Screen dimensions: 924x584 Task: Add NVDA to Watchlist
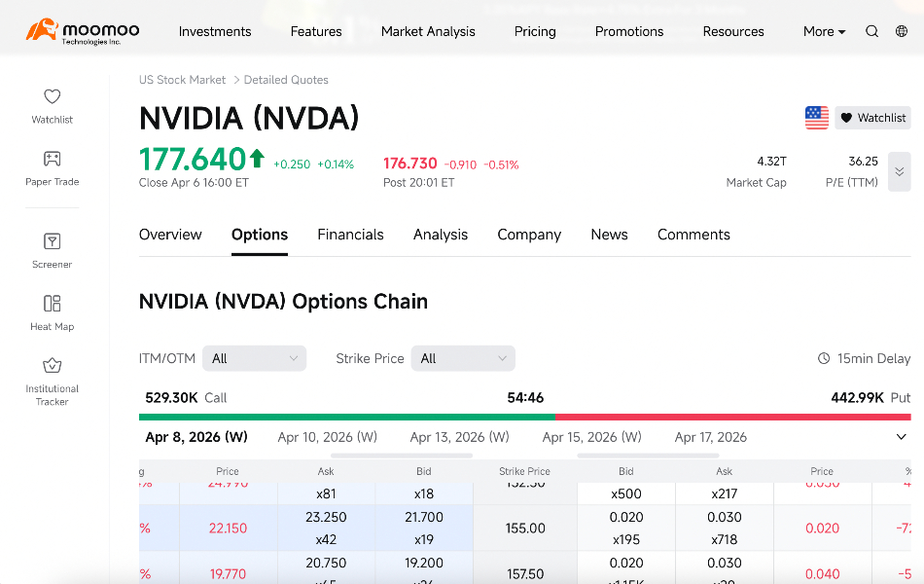[x=872, y=117]
